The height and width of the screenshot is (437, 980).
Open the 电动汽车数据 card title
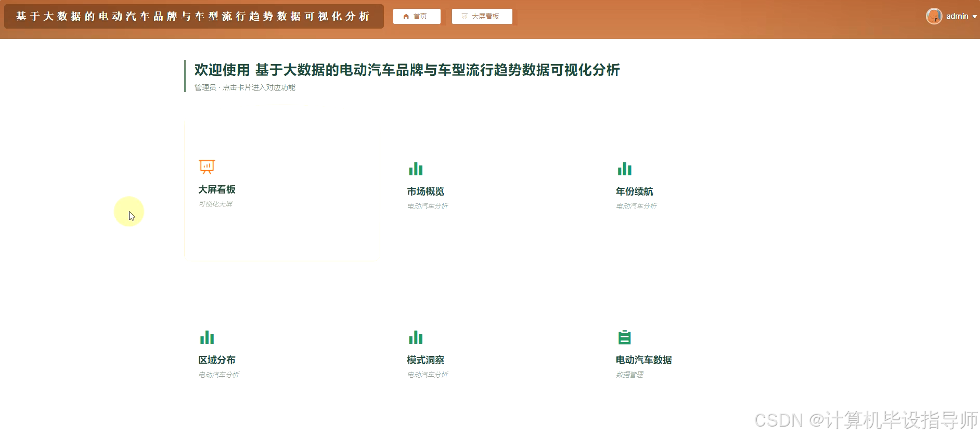point(644,360)
